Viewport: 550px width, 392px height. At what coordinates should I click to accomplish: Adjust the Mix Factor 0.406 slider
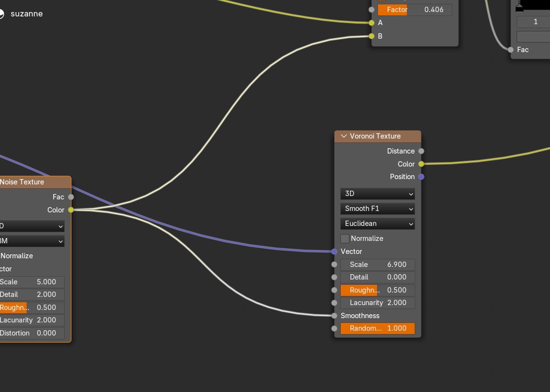coord(415,10)
